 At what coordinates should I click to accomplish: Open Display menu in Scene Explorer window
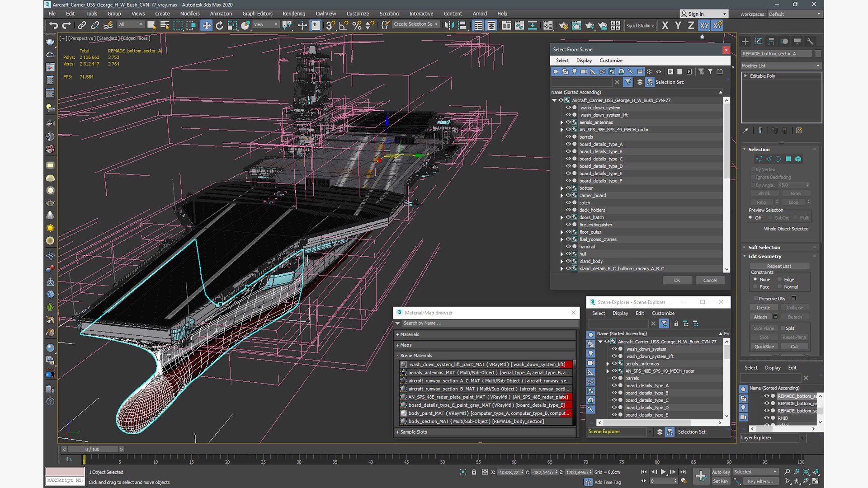620,313
